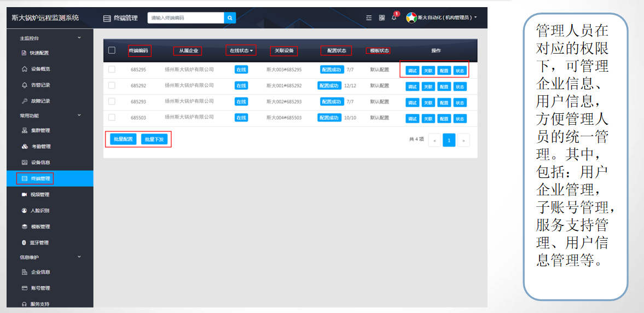Check the row checkbox for terminal 685295
644x313 pixels.
[x=112, y=69]
